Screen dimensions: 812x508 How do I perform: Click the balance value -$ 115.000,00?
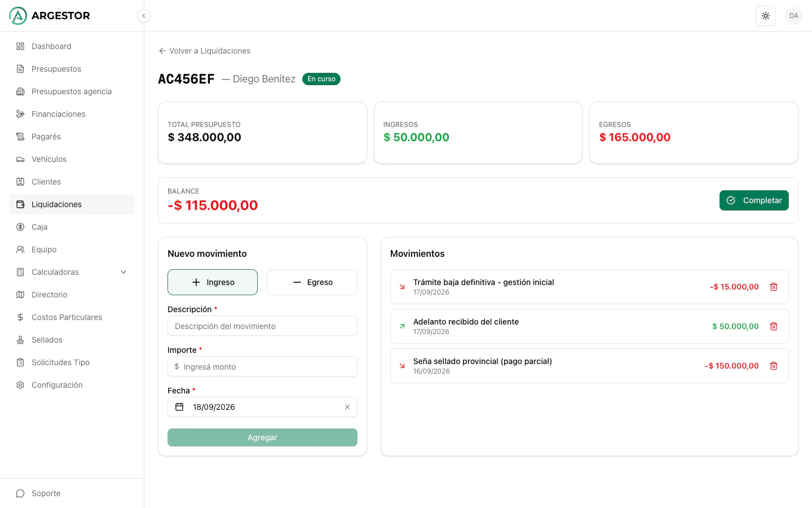point(213,205)
